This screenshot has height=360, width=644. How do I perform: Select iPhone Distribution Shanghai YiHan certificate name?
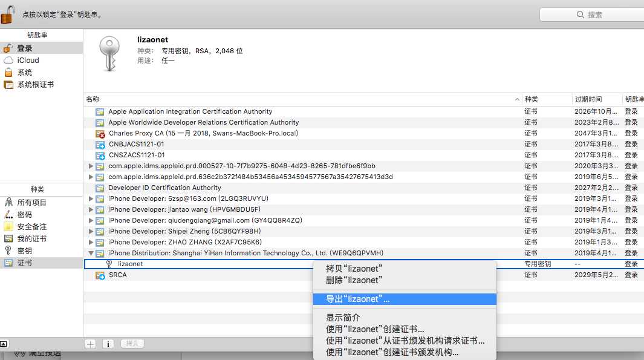coord(246,253)
